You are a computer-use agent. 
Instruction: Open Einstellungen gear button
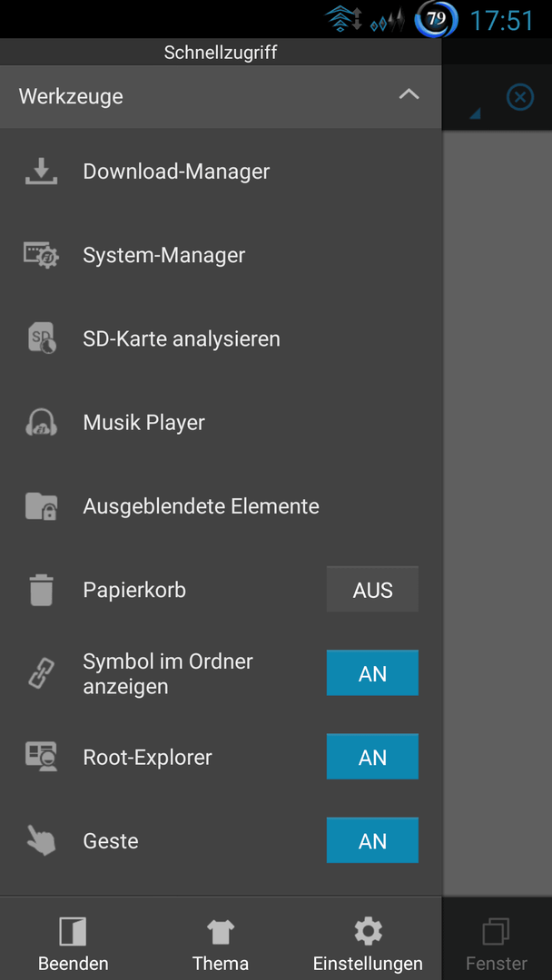(x=369, y=943)
